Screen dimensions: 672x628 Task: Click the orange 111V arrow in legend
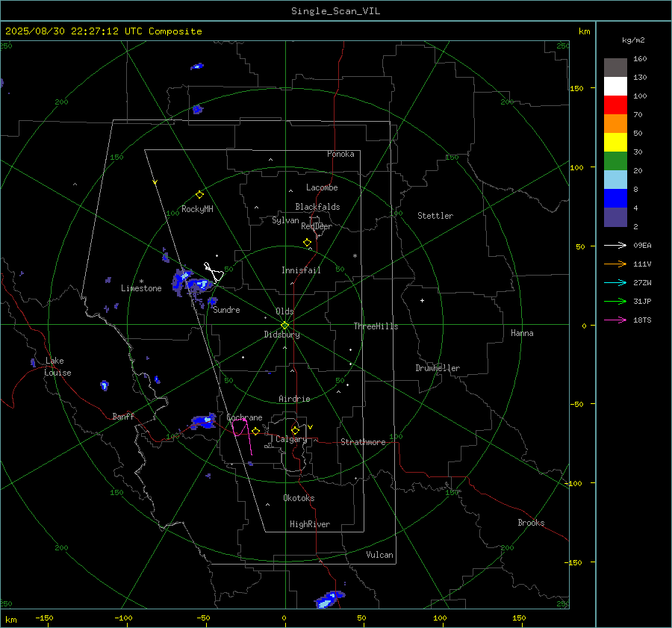(x=615, y=264)
